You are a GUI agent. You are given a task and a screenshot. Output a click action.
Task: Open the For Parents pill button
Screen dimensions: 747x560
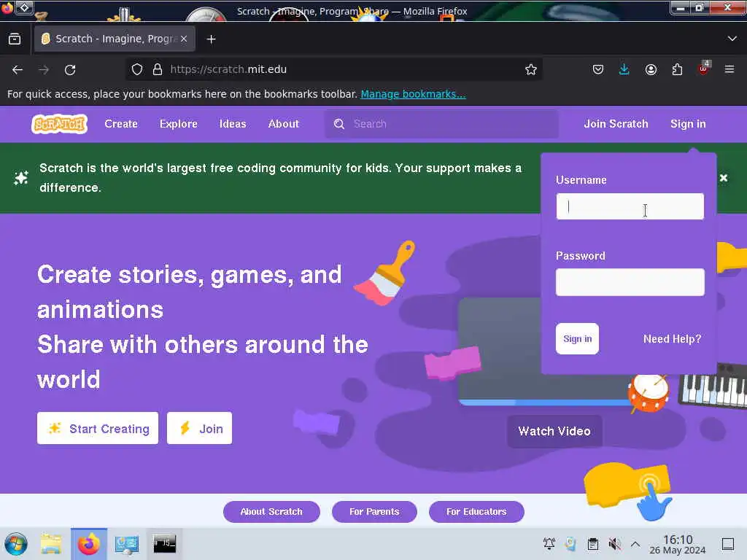pos(374,511)
